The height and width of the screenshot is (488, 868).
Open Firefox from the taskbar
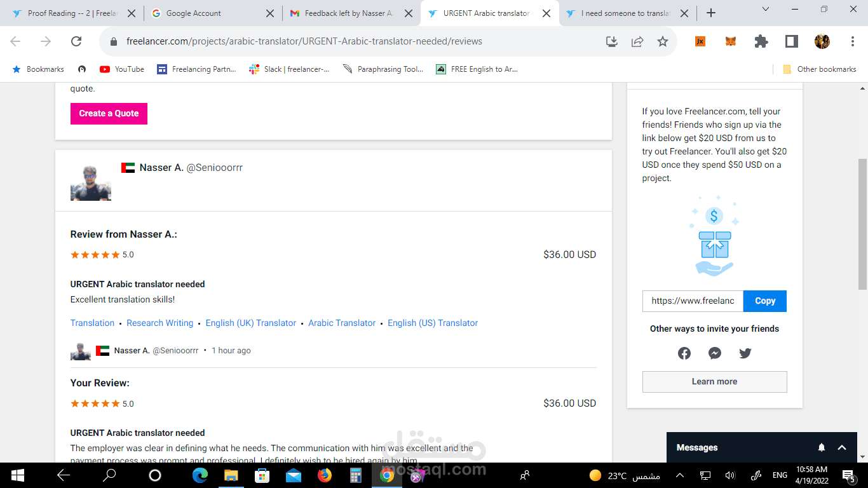[325, 475]
